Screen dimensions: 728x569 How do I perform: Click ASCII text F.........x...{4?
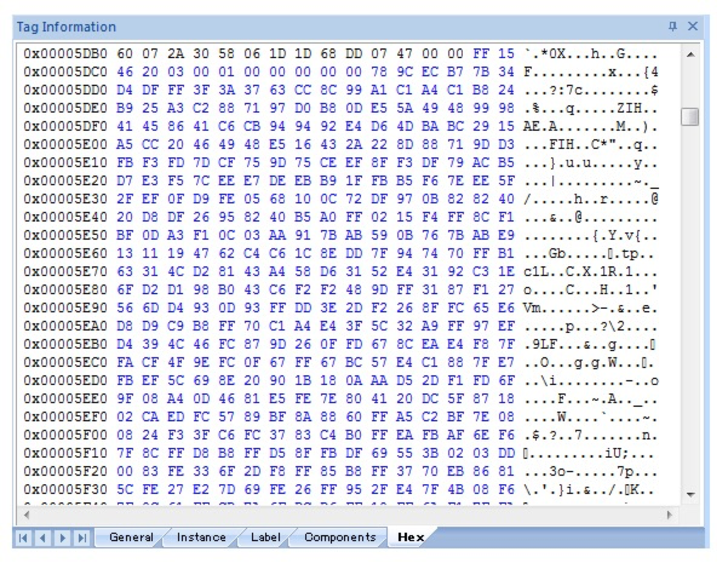pyautogui.click(x=591, y=72)
